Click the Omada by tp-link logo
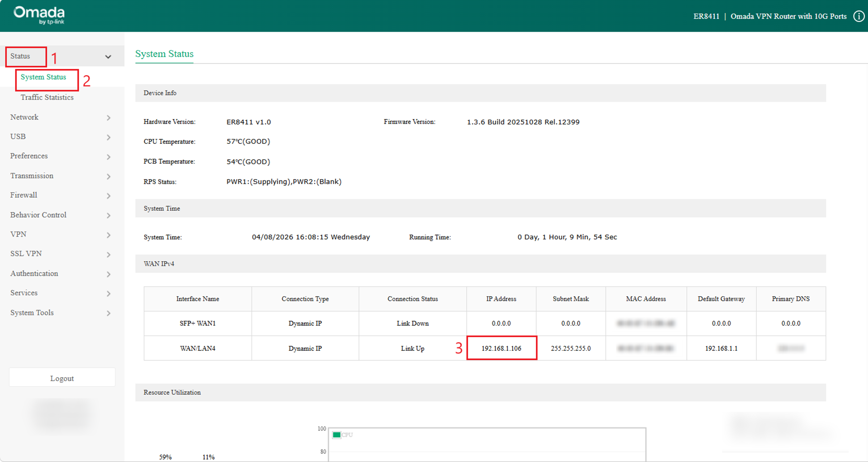 tap(38, 15)
